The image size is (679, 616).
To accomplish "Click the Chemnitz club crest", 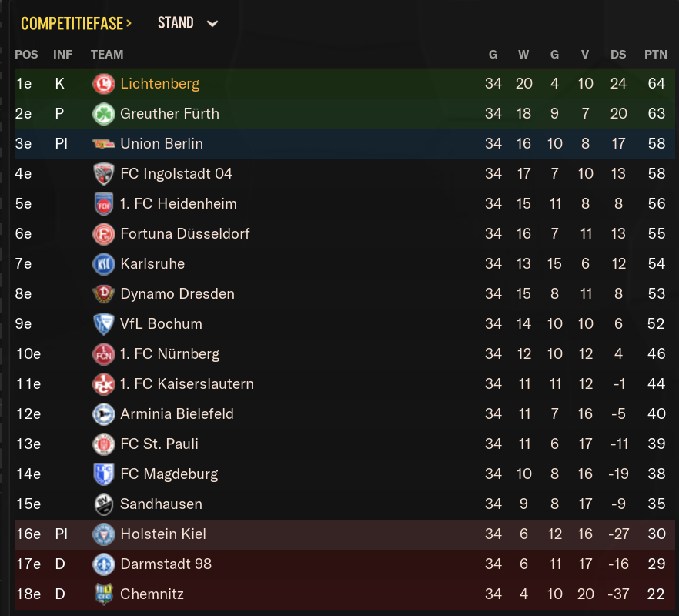I will (103, 594).
